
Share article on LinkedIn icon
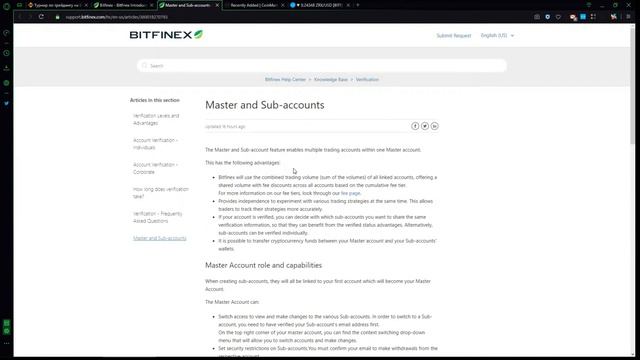pos(434,126)
